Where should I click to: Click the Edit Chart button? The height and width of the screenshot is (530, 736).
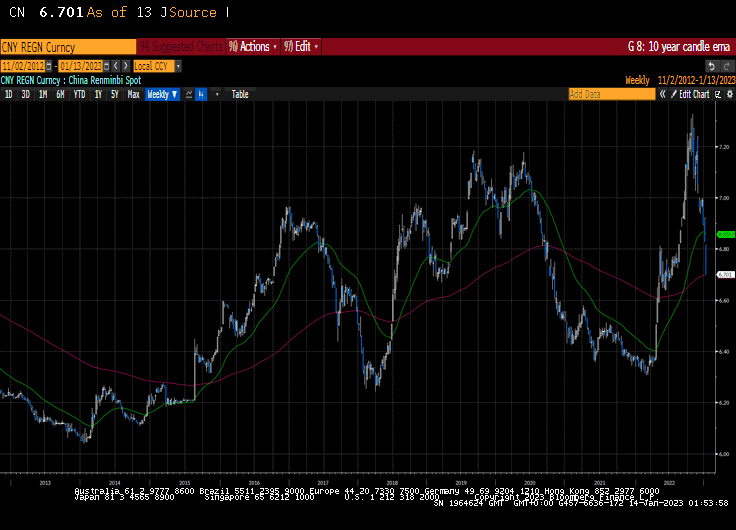690,94
